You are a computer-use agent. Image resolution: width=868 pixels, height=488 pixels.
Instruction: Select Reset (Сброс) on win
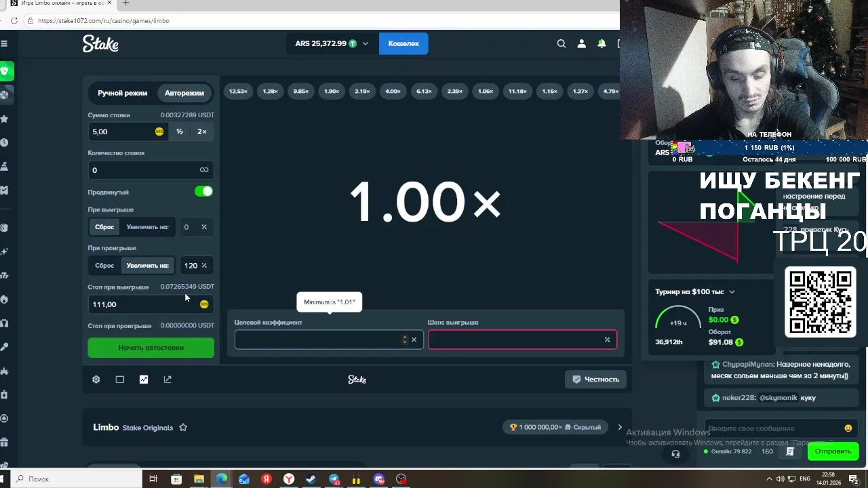(x=104, y=227)
